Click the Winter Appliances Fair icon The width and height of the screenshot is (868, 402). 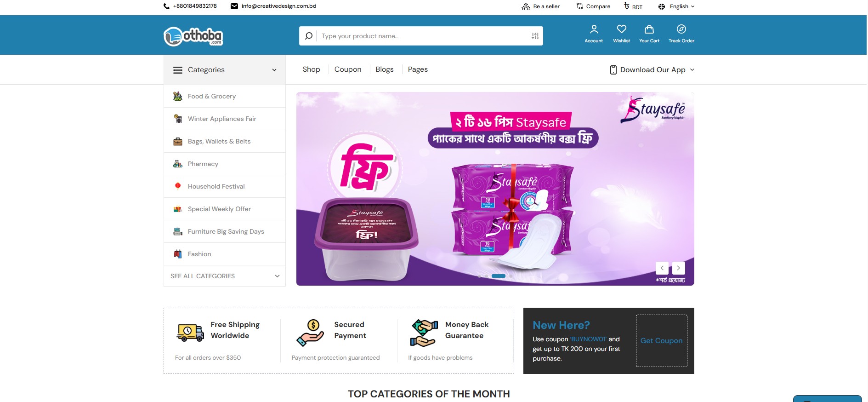coord(178,119)
